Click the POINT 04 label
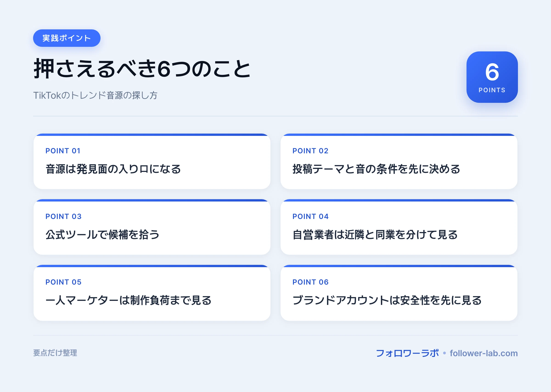Viewport: 551px width, 392px height. (310, 216)
